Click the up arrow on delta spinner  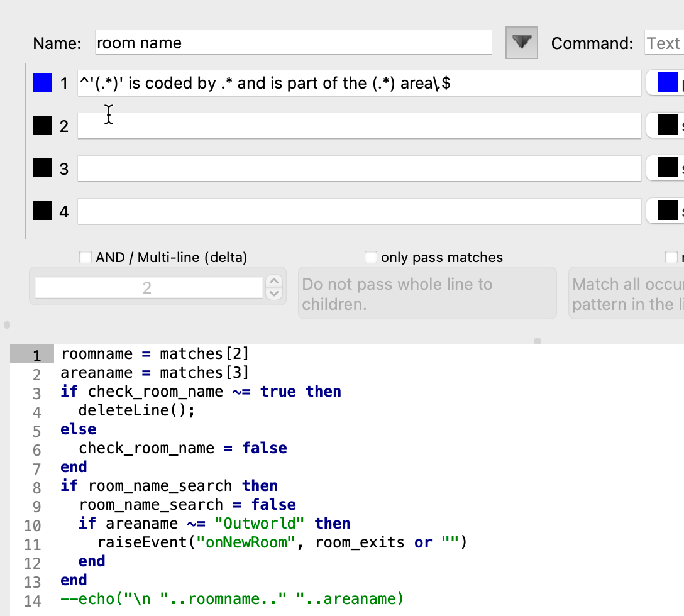click(x=273, y=282)
